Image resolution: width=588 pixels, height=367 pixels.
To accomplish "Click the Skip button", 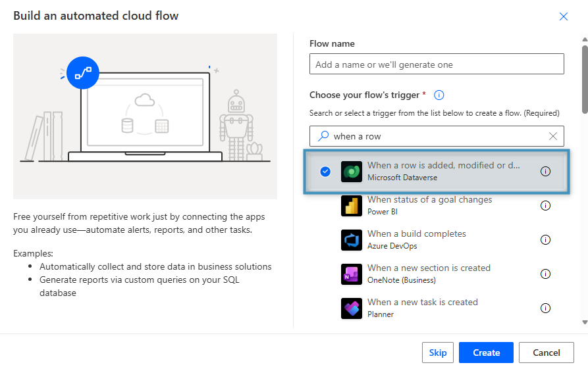I will [x=438, y=353].
